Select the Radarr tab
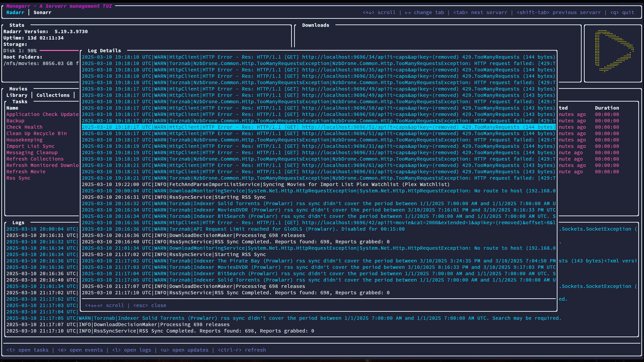This screenshot has width=644, height=362. [15, 12]
